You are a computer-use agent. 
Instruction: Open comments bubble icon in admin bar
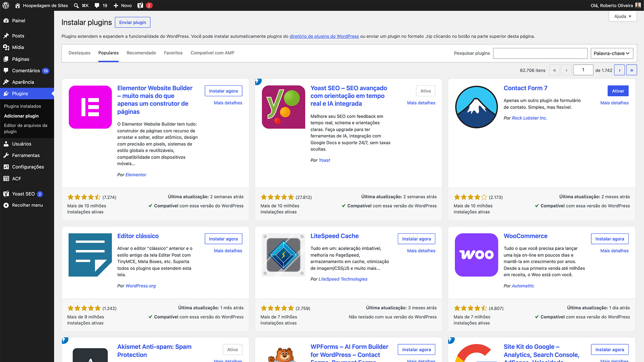pyautogui.click(x=97, y=5)
